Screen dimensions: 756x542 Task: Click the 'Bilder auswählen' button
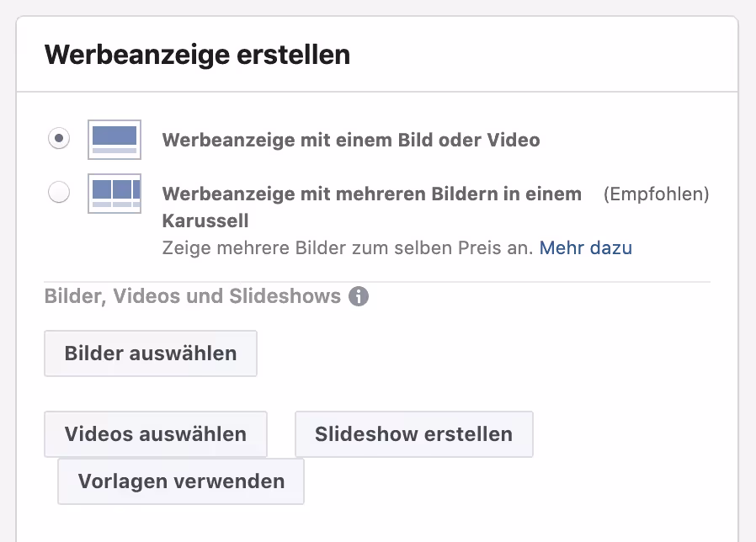click(151, 353)
